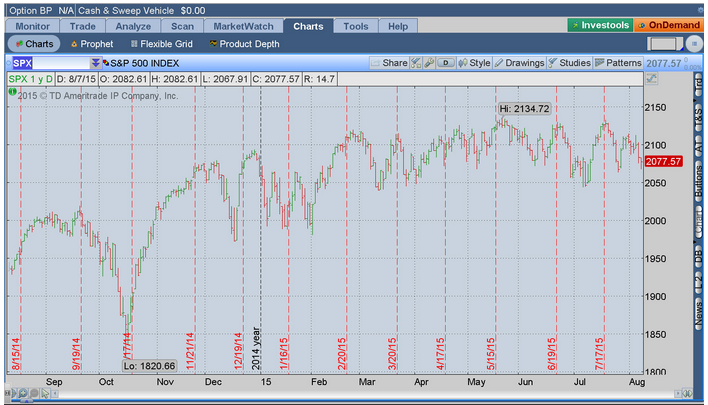708x405 pixels.
Task: Click the 3/20/15 expiration marker
Action: tap(392, 354)
